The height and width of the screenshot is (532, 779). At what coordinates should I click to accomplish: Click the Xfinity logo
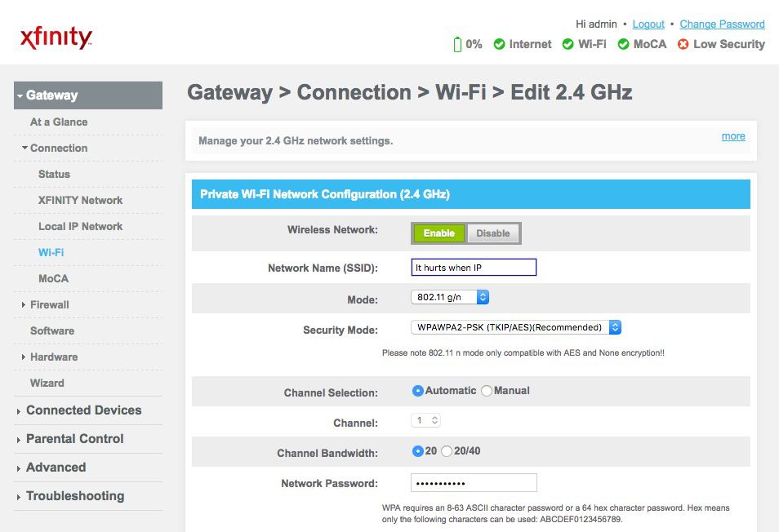coord(56,38)
